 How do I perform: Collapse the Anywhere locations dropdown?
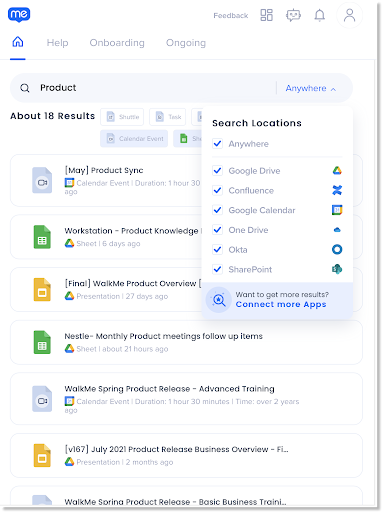point(311,88)
